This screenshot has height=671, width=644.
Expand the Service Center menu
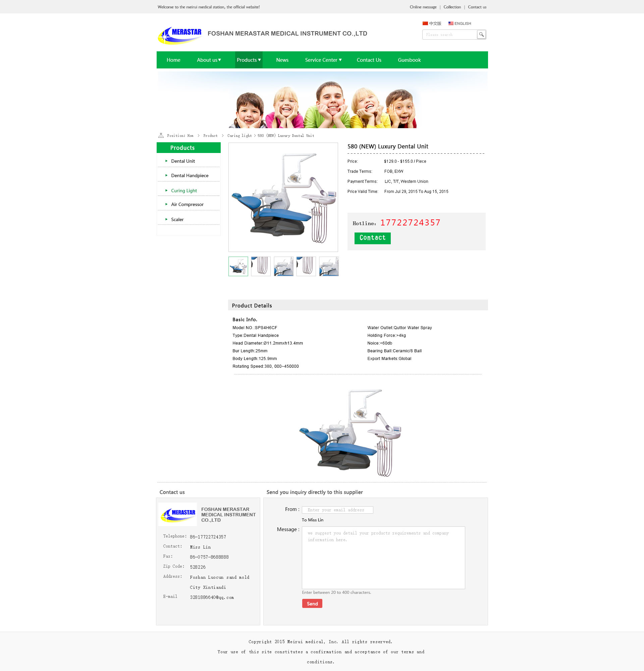[x=323, y=60]
